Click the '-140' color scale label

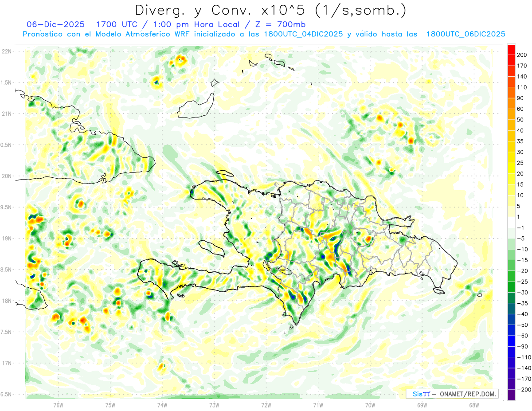tap(524, 368)
